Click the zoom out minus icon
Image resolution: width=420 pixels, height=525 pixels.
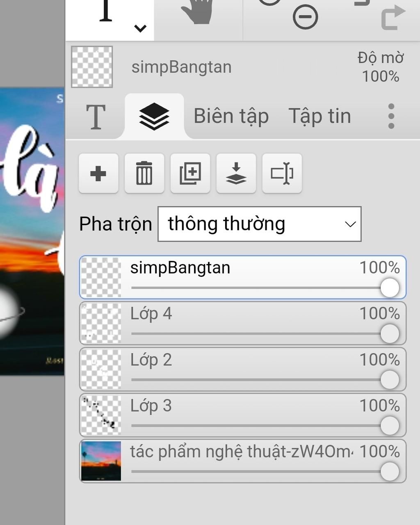tap(305, 18)
